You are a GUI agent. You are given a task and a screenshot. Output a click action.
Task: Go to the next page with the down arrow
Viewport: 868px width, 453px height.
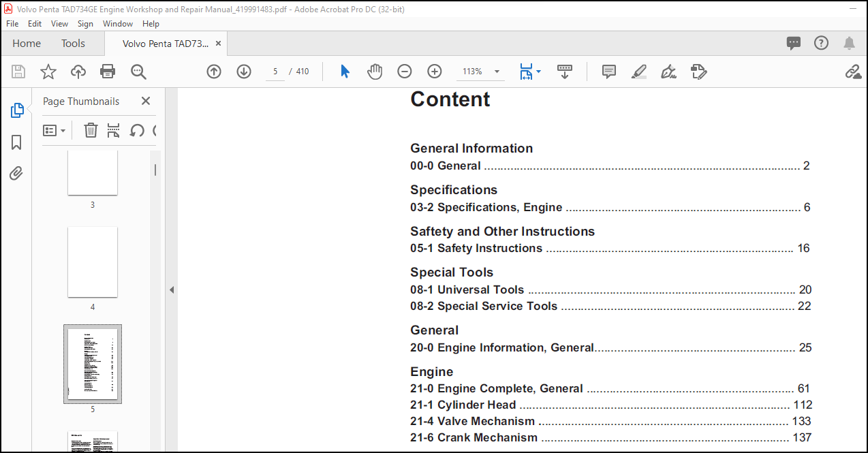coord(244,72)
